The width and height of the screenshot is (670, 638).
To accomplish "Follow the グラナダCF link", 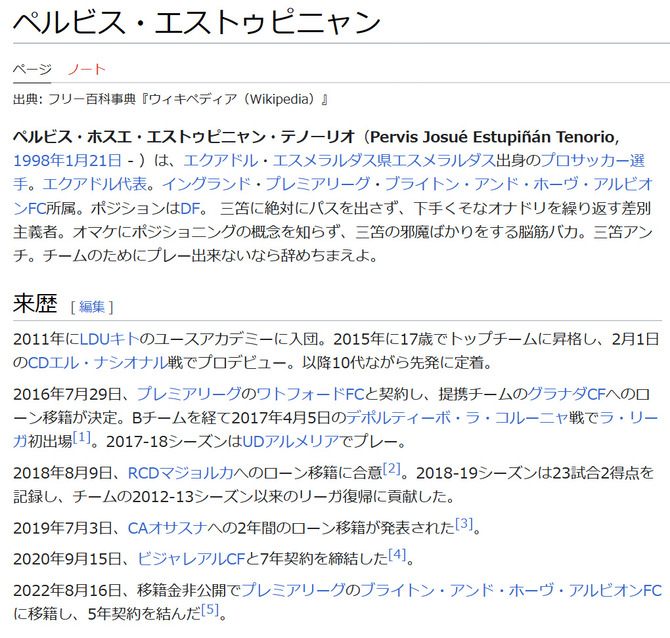I will pyautogui.click(x=567, y=394).
